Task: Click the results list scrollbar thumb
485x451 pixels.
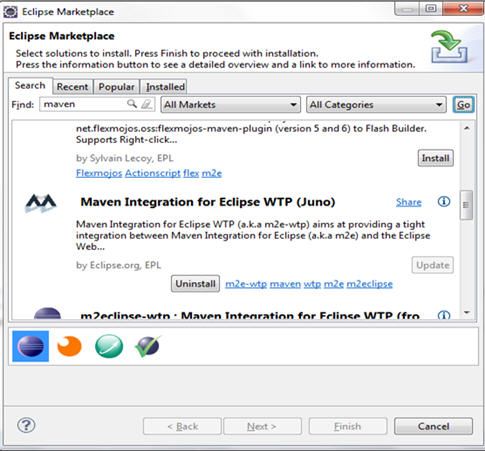Action: (x=466, y=205)
